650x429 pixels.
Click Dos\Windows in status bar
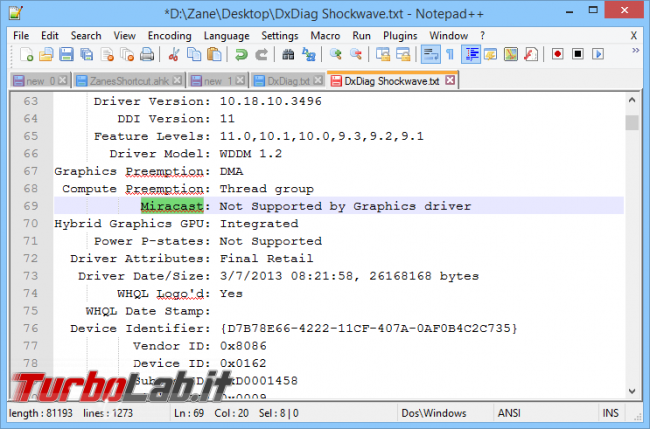(x=434, y=413)
